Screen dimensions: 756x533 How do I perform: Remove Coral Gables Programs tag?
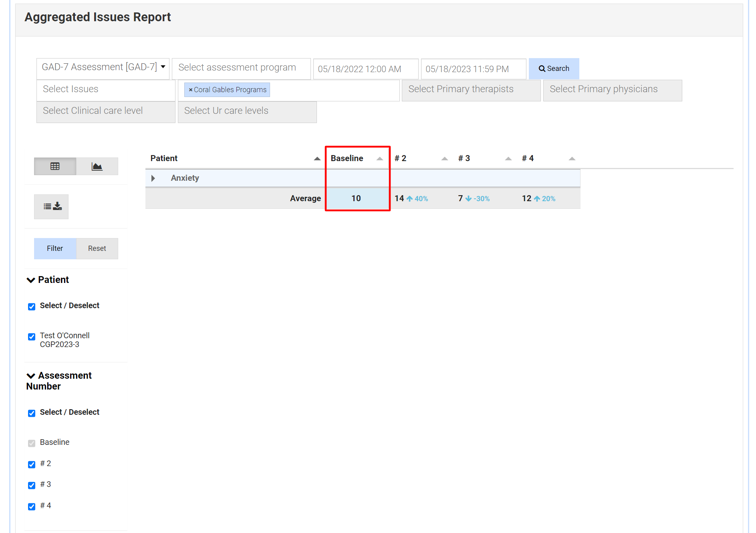pos(191,90)
